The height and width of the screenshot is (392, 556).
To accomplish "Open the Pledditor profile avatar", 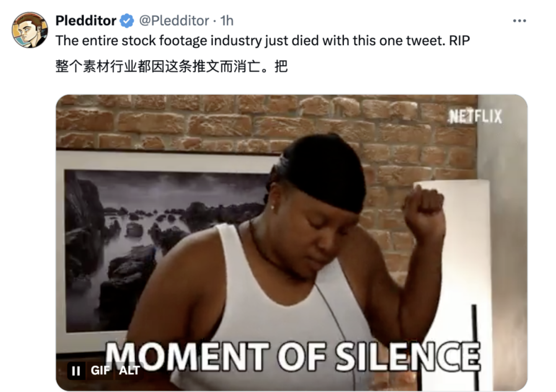I will [29, 30].
